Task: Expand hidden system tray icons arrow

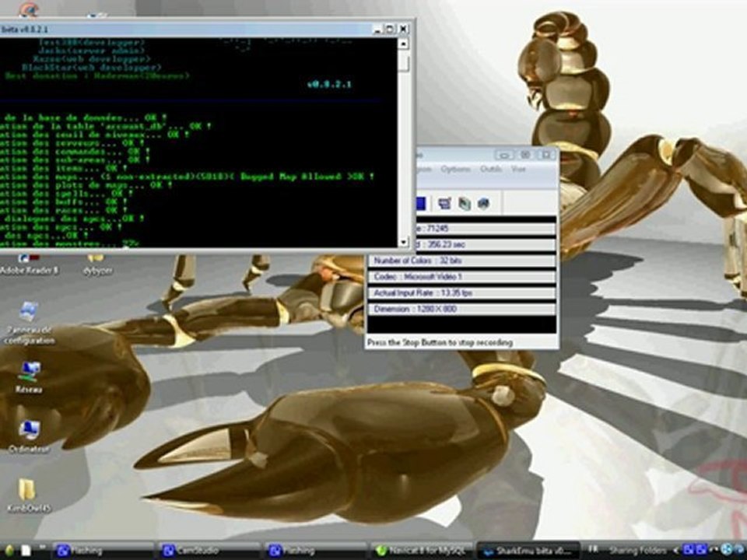Action: [x=675, y=551]
